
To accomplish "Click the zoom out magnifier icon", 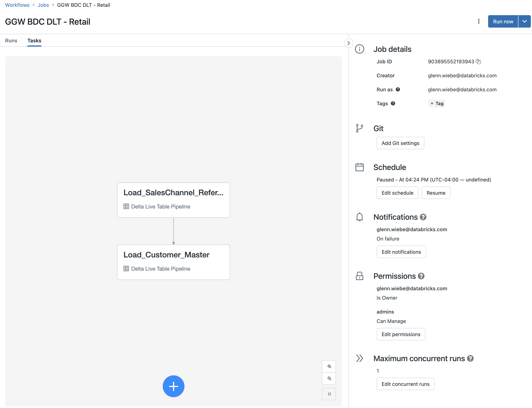I will (329, 378).
